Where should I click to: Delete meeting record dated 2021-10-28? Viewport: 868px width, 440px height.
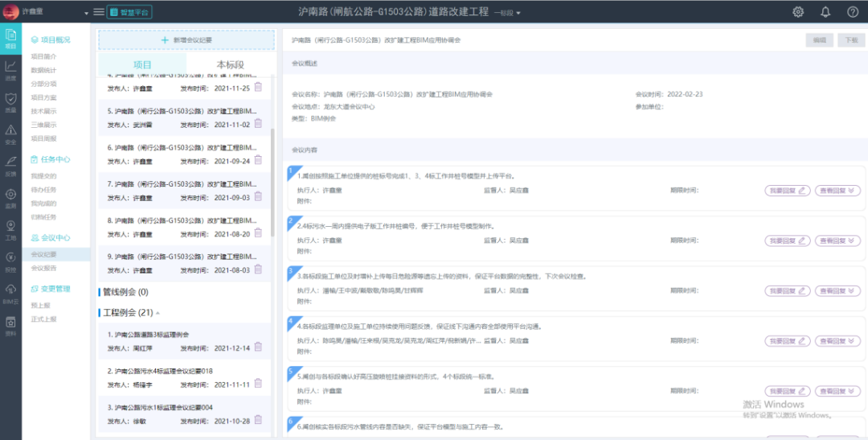click(258, 420)
